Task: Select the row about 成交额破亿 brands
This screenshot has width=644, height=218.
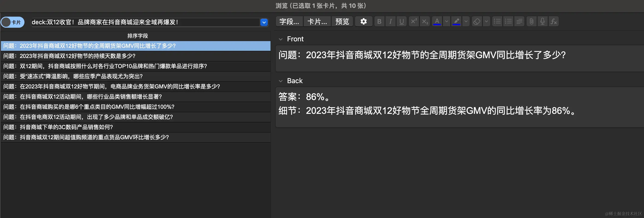Action: pyautogui.click(x=136, y=117)
